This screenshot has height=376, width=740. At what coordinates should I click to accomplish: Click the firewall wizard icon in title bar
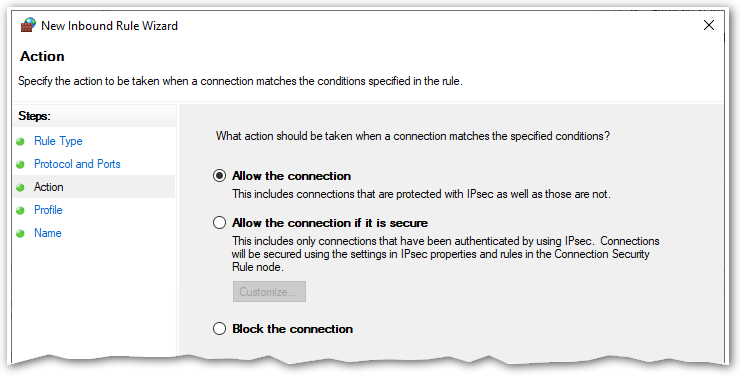28,25
